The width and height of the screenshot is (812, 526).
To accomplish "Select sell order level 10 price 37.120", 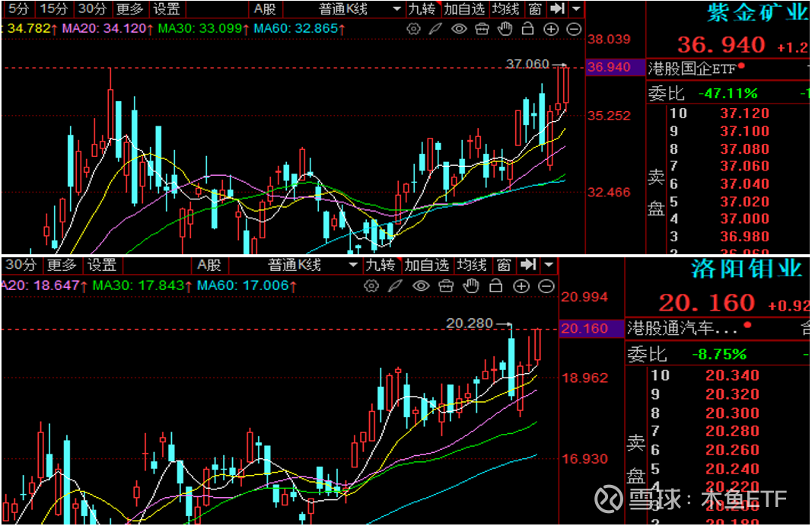I will pyautogui.click(x=744, y=113).
